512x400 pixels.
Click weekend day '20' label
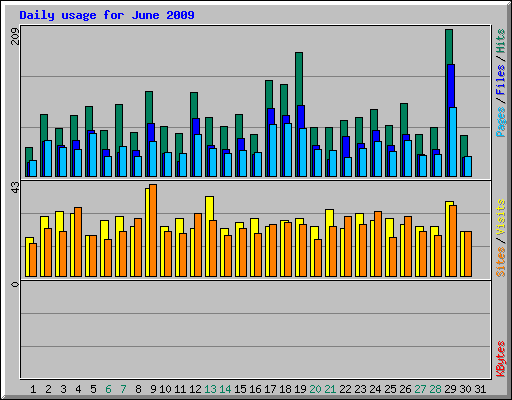pos(315,389)
